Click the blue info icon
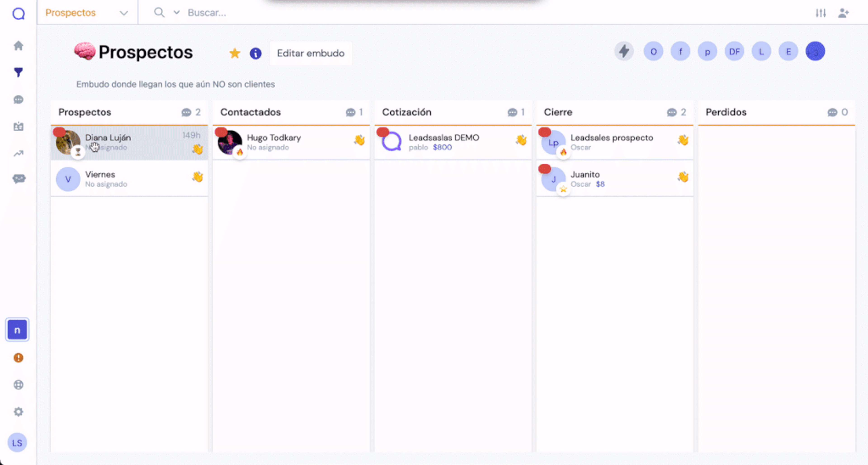The height and width of the screenshot is (465, 868). point(256,53)
